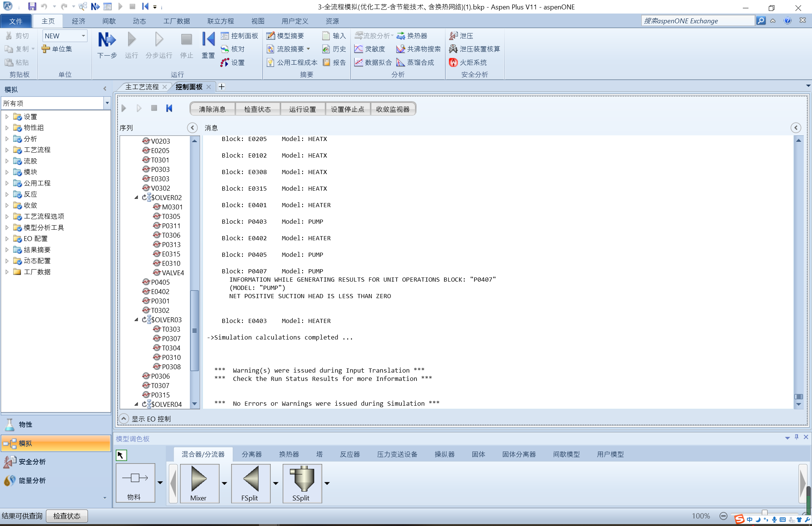
Task: Collapse the sequence (序列) pane arrow
Action: coord(192,128)
